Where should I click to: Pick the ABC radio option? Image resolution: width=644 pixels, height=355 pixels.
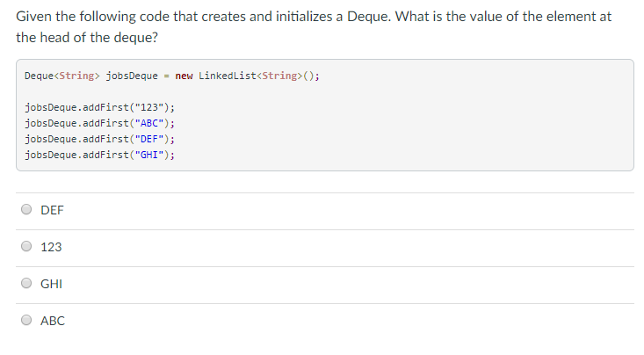point(26,320)
